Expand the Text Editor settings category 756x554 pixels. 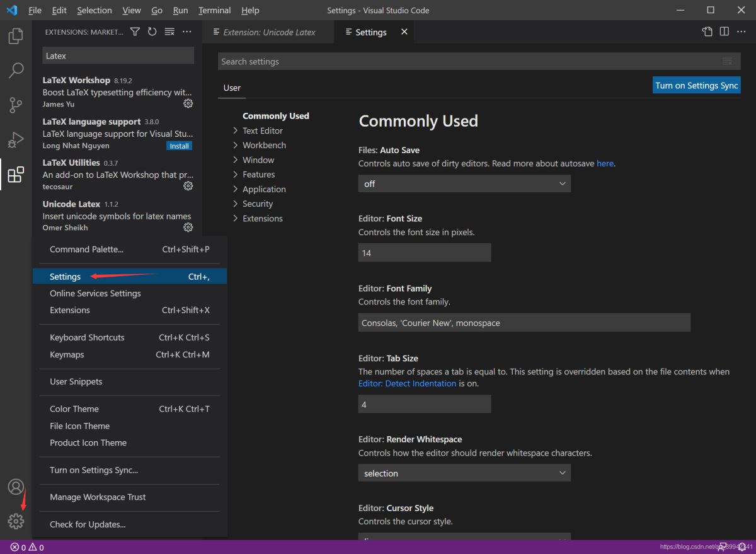262,130
